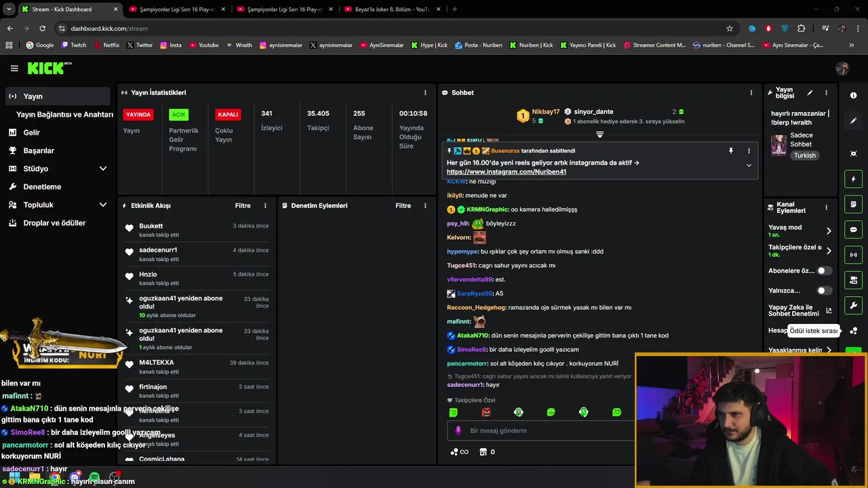Edit stream info with the pencil in Yayın bilgisi
Screen dimensions: 868x488
[810, 93]
